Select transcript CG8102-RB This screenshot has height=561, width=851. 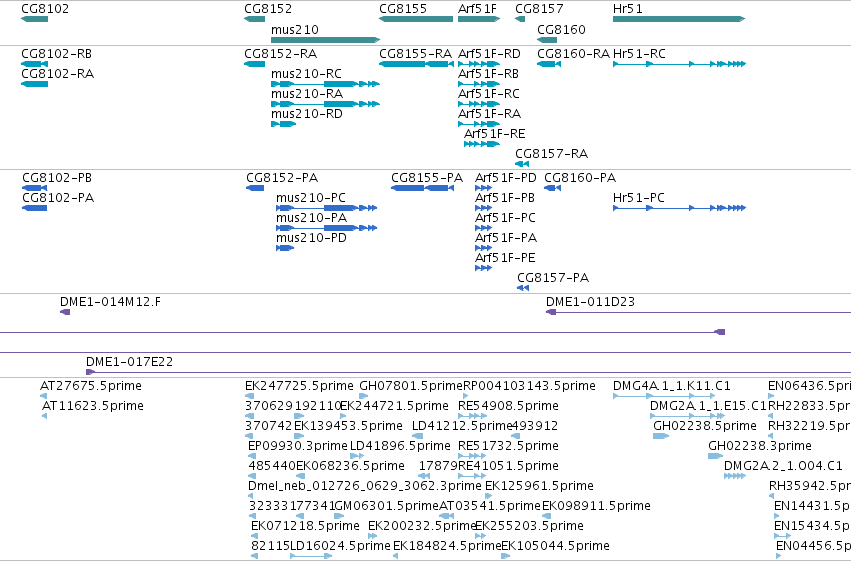pos(35,64)
